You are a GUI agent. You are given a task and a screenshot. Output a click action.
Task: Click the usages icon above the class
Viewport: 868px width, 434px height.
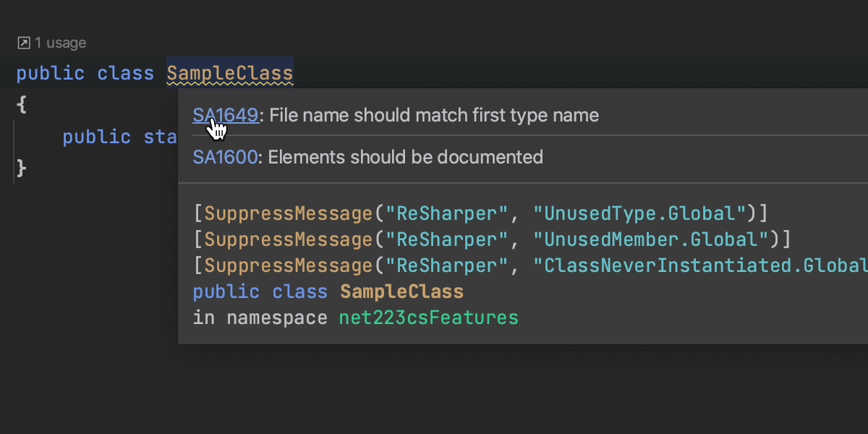[x=24, y=43]
